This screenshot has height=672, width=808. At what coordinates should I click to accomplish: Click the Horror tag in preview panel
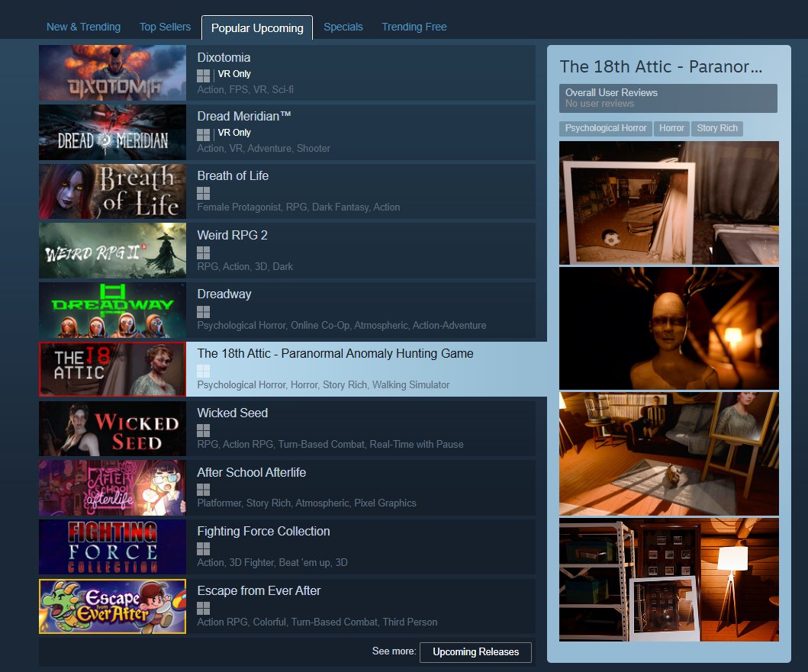671,128
